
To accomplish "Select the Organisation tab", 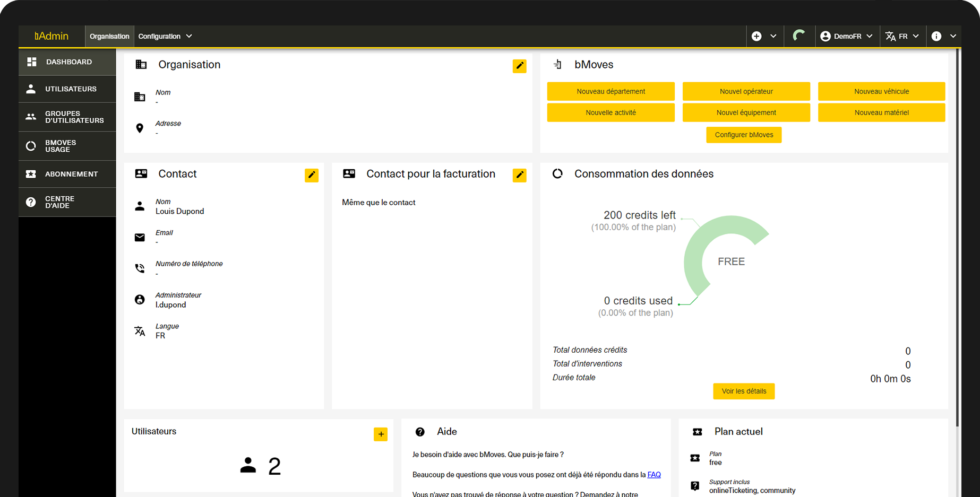I will (109, 36).
